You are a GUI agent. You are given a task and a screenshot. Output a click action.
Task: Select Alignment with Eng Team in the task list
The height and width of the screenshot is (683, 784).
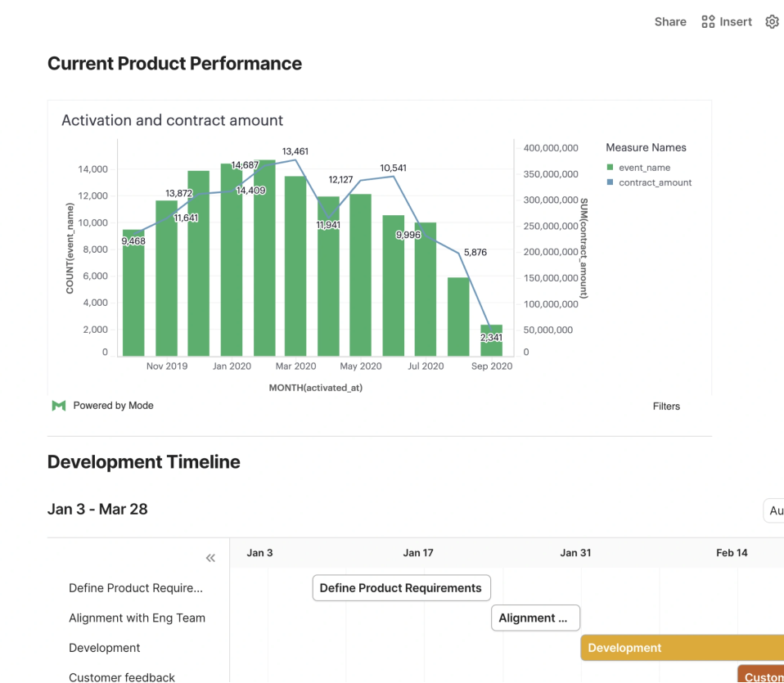[x=137, y=618]
